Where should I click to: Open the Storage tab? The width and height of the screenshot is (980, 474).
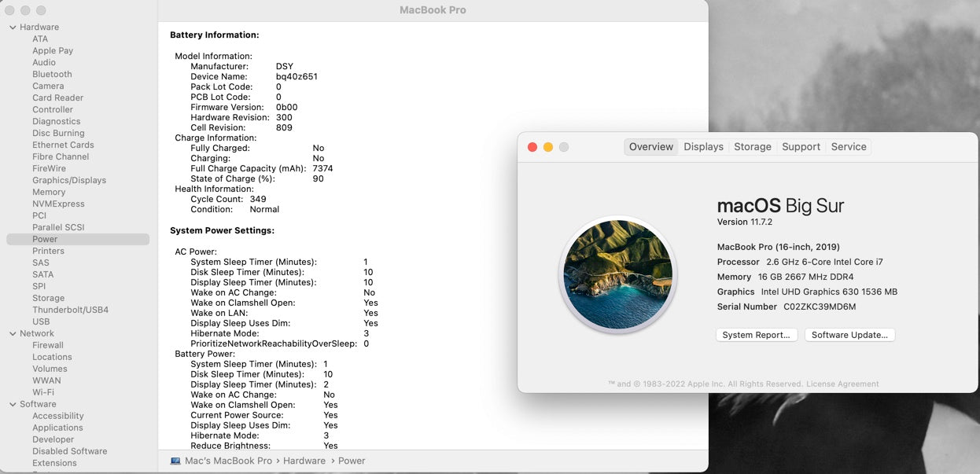click(x=753, y=147)
